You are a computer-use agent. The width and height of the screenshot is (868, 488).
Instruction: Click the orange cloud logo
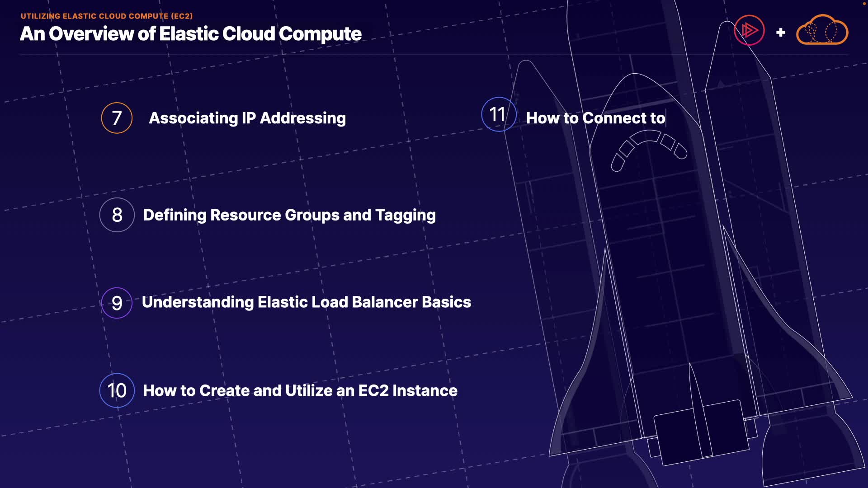(x=822, y=31)
